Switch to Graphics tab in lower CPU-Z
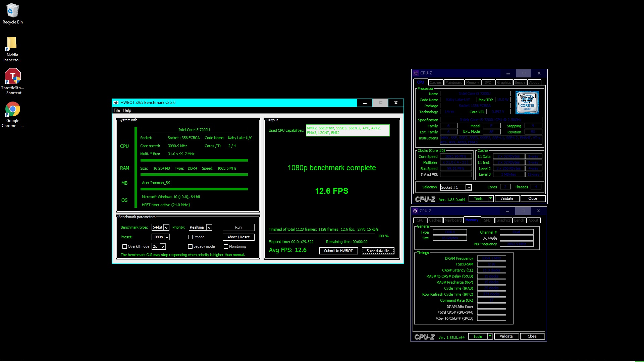 [x=503, y=220]
